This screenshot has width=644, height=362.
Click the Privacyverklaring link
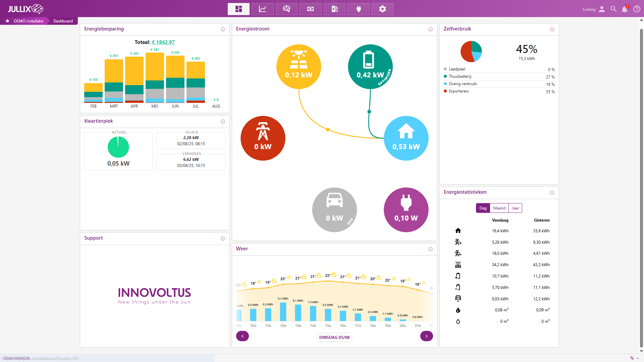[16, 358]
